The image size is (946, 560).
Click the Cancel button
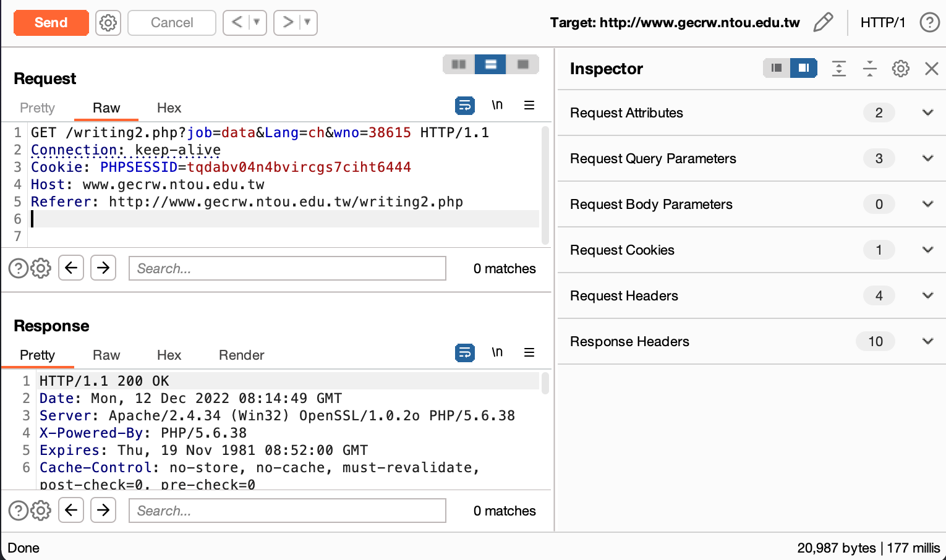tap(172, 23)
